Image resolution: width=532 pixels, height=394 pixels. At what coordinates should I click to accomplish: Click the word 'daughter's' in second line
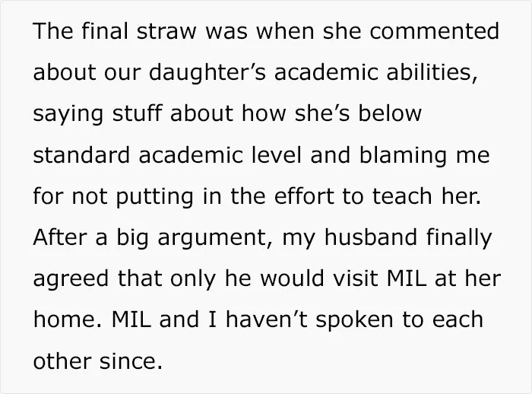[207, 73]
